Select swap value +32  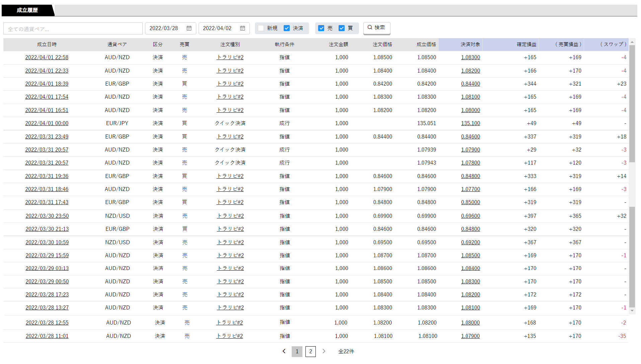(x=622, y=216)
